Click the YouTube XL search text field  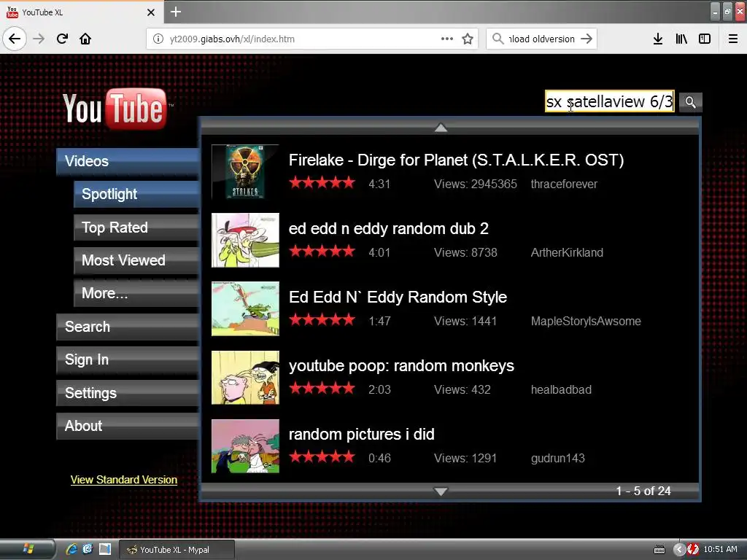(609, 101)
